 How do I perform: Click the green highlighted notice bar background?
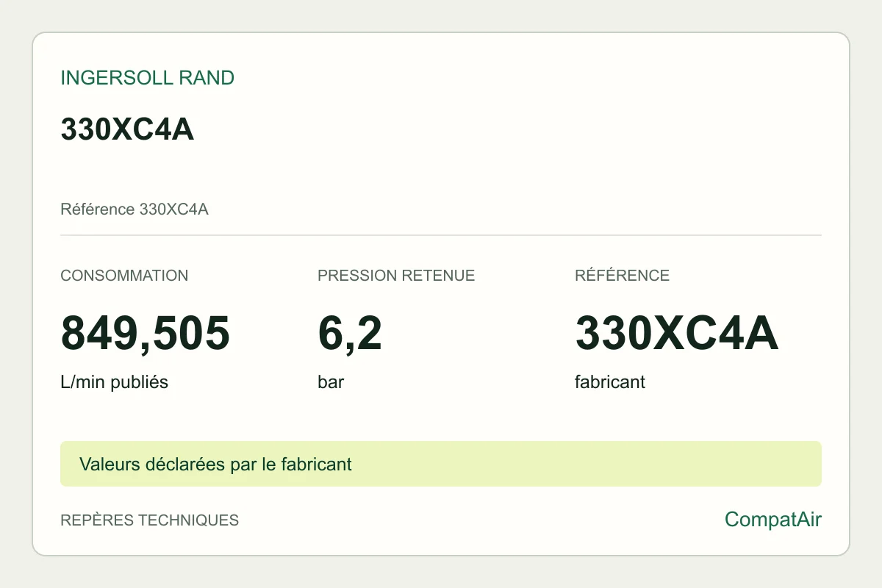click(588, 464)
